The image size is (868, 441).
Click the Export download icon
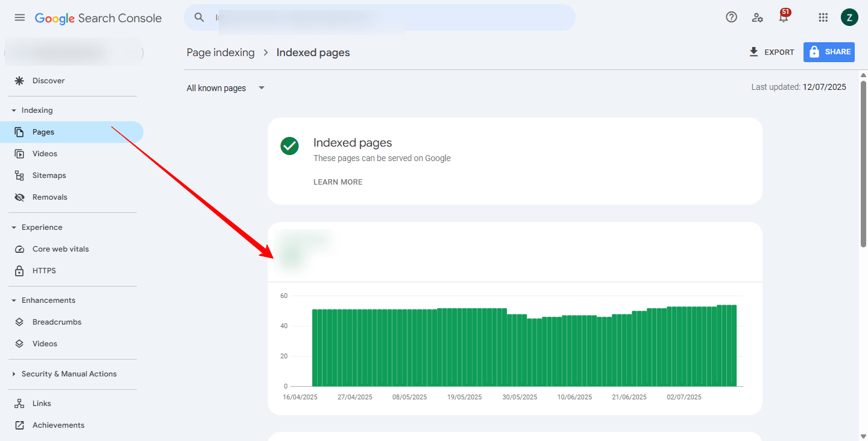click(x=753, y=52)
